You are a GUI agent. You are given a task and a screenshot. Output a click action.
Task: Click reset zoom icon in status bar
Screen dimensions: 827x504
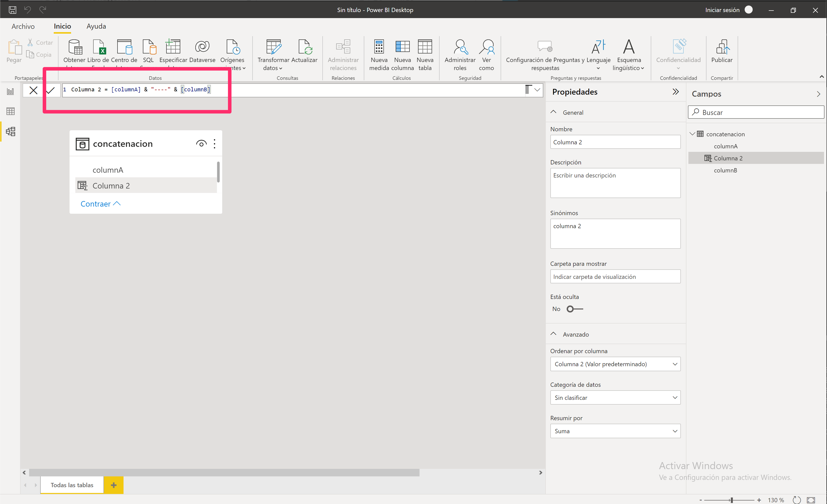pos(796,500)
